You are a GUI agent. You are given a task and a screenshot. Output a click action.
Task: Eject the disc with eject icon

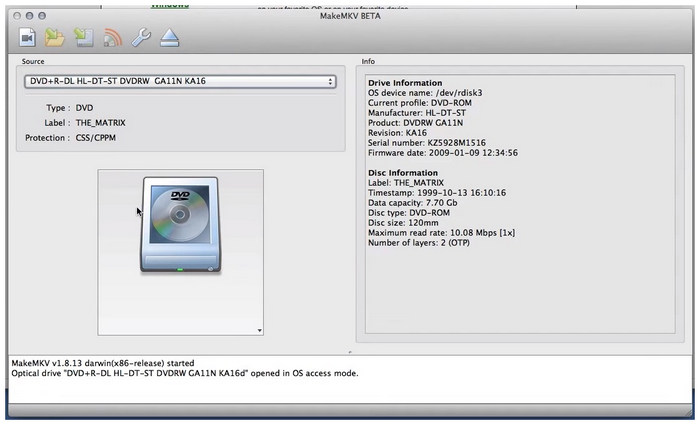click(170, 38)
